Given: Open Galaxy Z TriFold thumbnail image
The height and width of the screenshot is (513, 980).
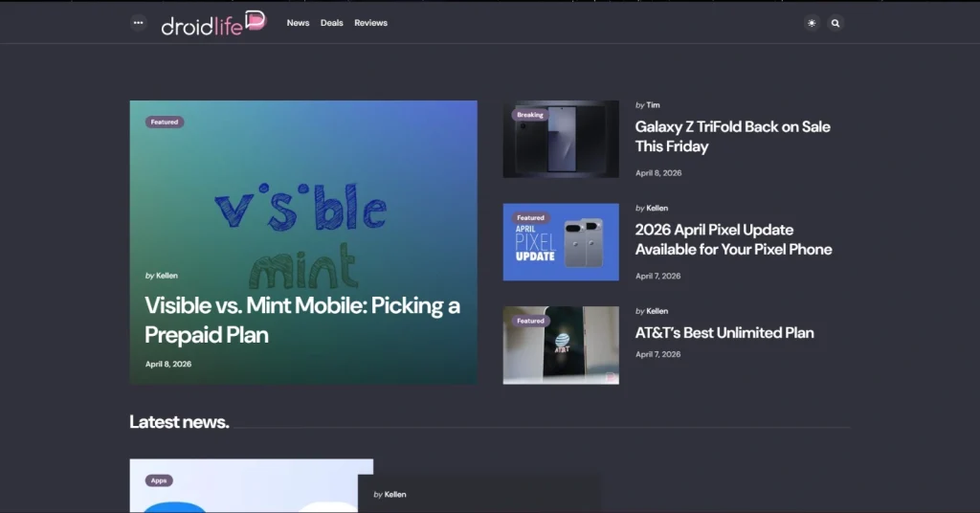Looking at the screenshot, I should 561,139.
